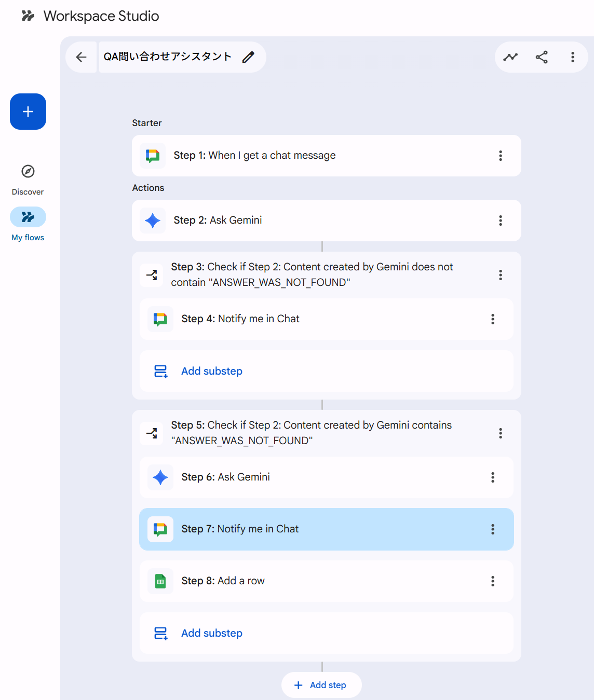
Task: Open the flow activity chart icon
Action: click(x=510, y=57)
